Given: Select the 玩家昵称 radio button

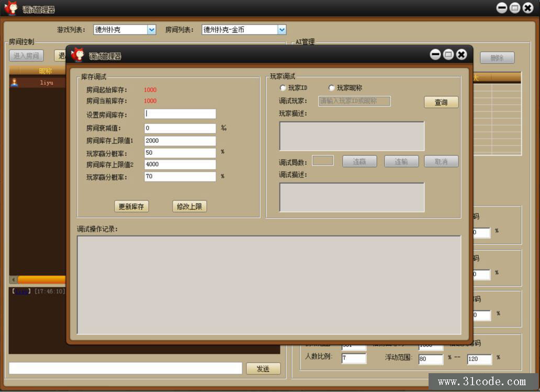Looking at the screenshot, I should (x=331, y=88).
